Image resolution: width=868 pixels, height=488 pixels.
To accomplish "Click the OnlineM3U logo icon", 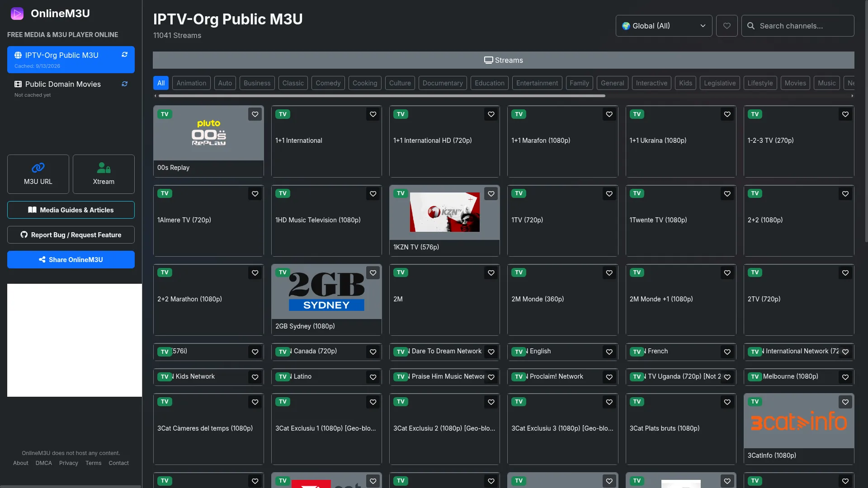I will 17,14.
